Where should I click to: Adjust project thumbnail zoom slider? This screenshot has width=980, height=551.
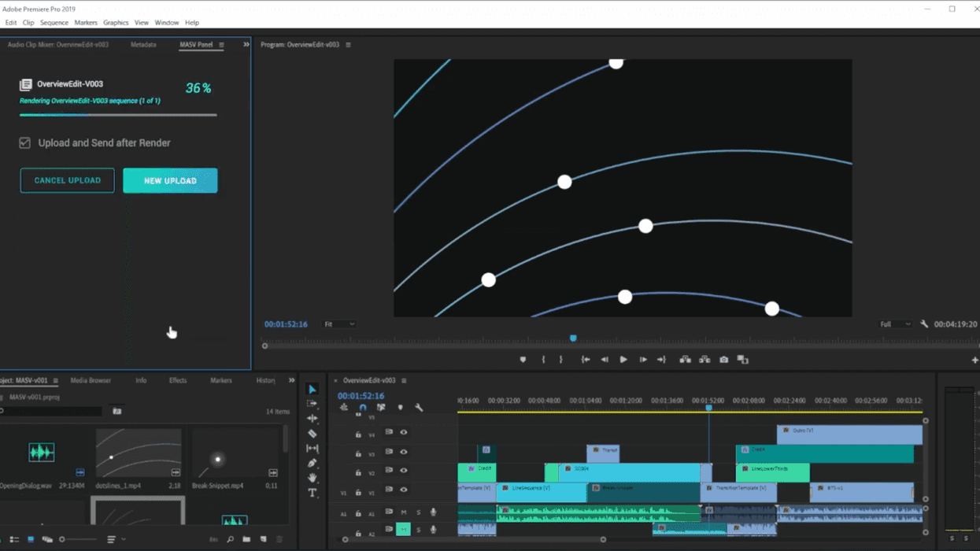click(79, 539)
